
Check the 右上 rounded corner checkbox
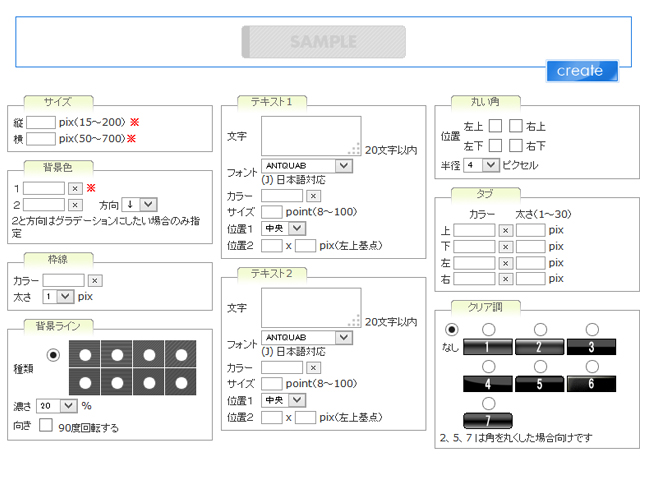tap(516, 126)
